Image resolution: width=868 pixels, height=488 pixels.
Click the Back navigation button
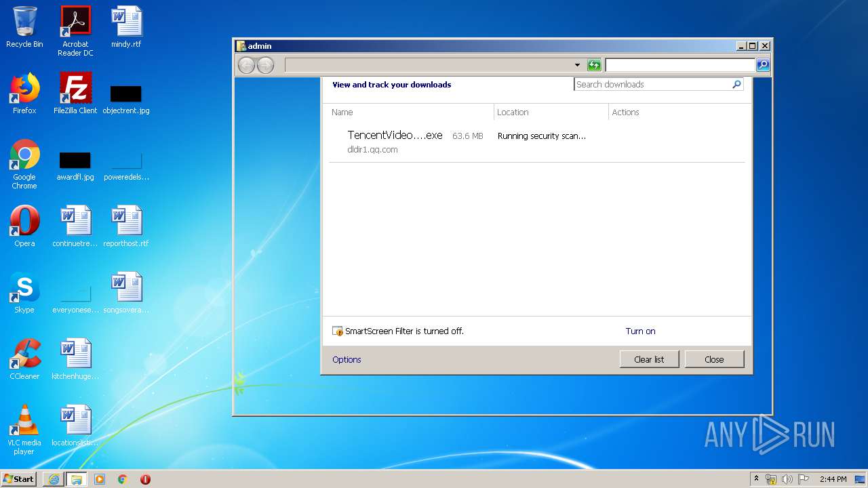[x=246, y=65]
